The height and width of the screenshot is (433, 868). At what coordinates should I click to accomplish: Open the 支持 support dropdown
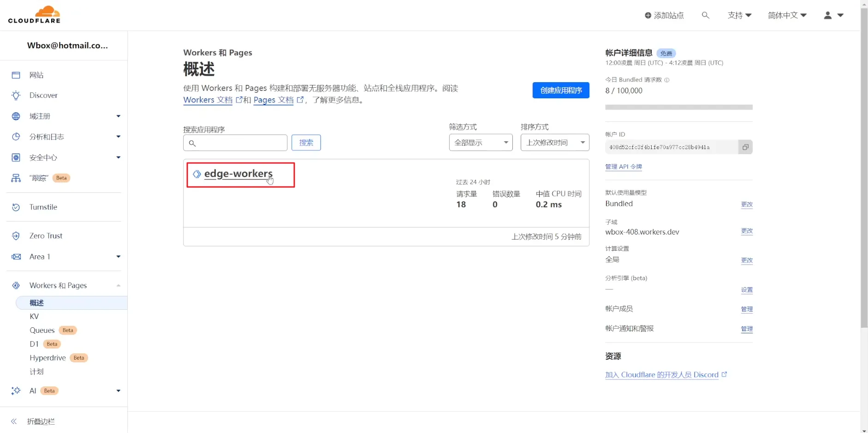tap(739, 16)
